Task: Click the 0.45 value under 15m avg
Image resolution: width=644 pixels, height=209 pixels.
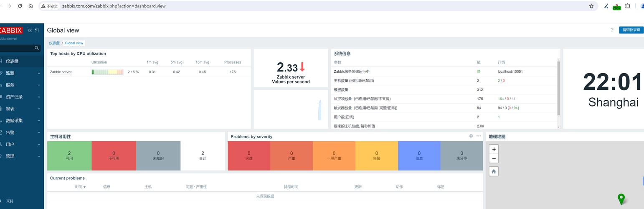Action: pyautogui.click(x=202, y=72)
